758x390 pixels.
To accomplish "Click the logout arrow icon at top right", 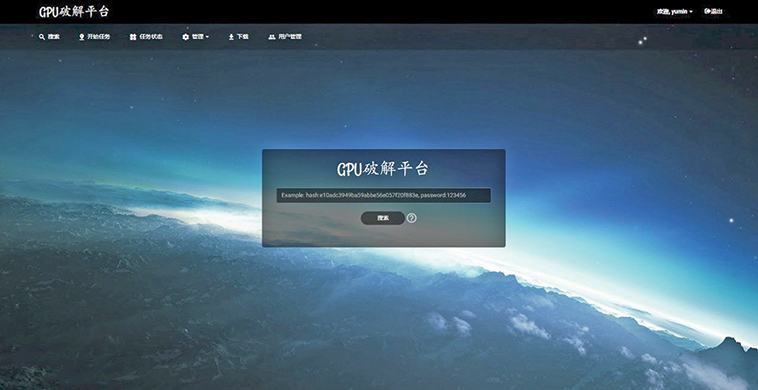I will (708, 11).
